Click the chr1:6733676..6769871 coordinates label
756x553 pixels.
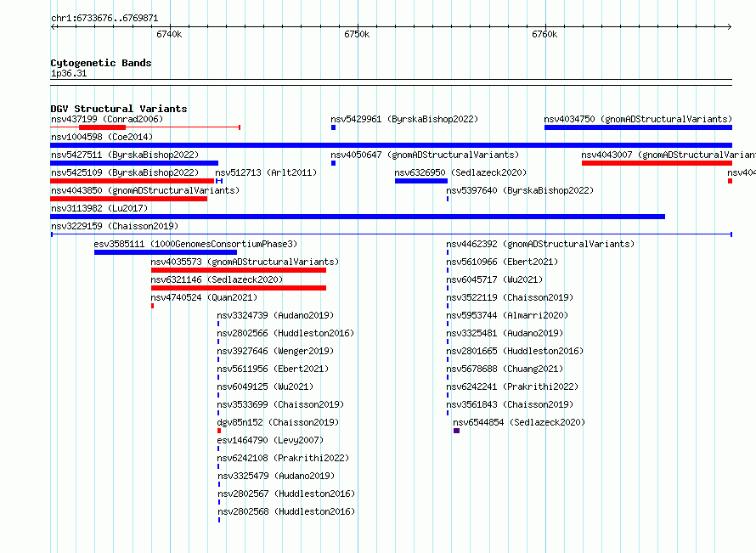(x=104, y=19)
